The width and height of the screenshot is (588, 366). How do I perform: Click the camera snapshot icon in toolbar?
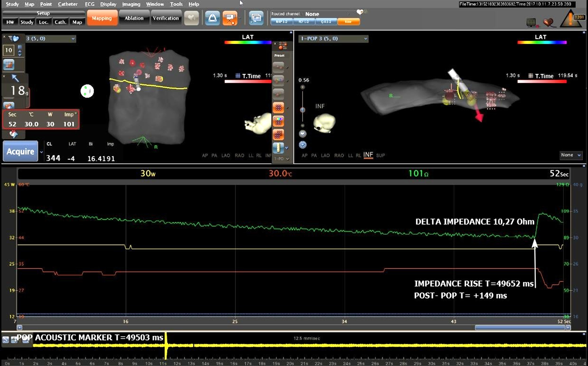point(230,18)
